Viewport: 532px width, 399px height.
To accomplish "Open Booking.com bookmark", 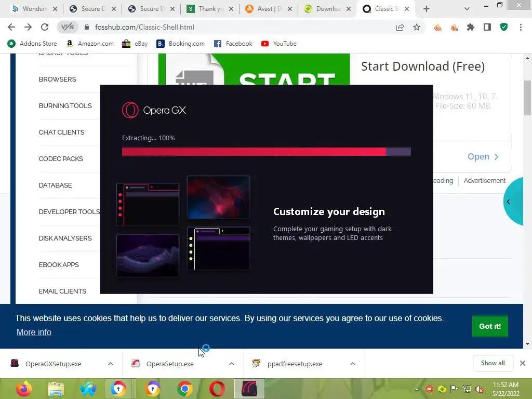I will point(180,44).
